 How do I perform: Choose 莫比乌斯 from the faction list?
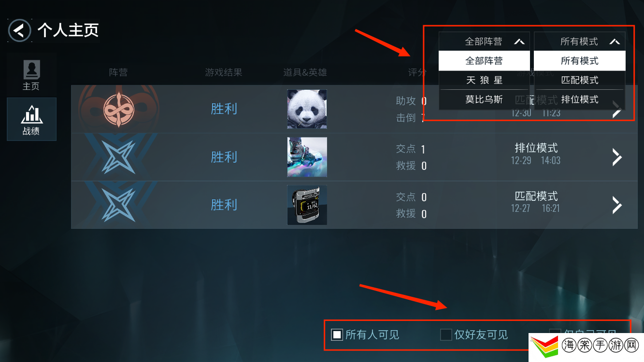click(x=484, y=99)
